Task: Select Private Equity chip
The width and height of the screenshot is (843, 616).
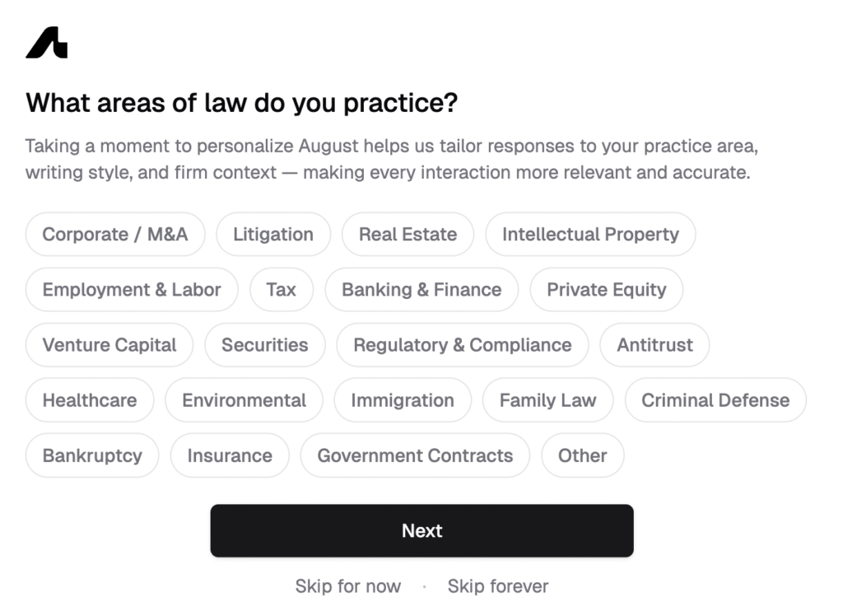Action: (607, 290)
